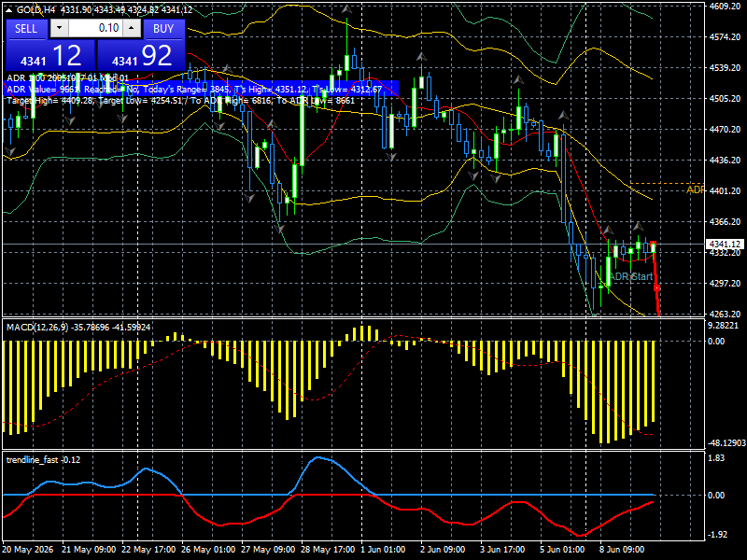Viewport: 747px width, 560px height.
Task: Click the trendline scale value -1.92
Action: tap(716, 535)
